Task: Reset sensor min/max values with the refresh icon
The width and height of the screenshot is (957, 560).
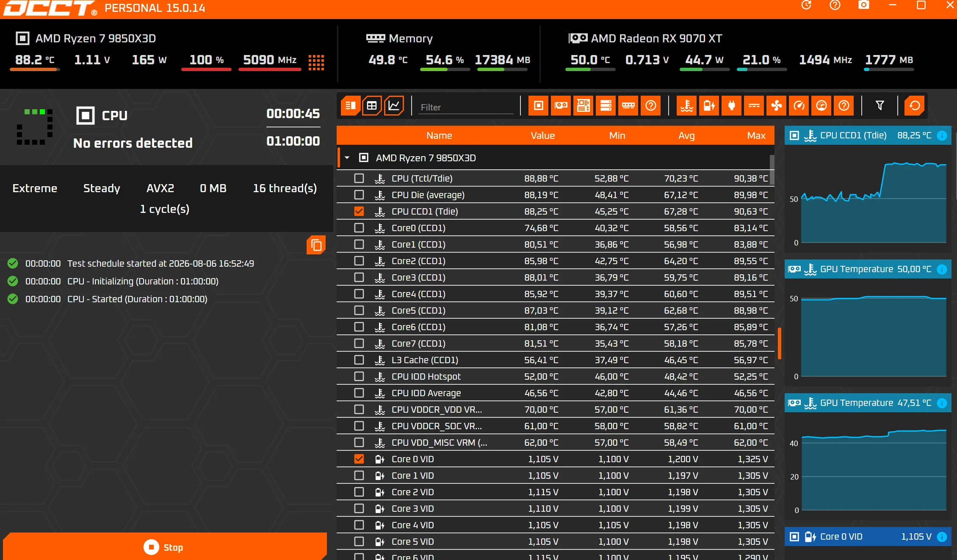Action: click(915, 106)
